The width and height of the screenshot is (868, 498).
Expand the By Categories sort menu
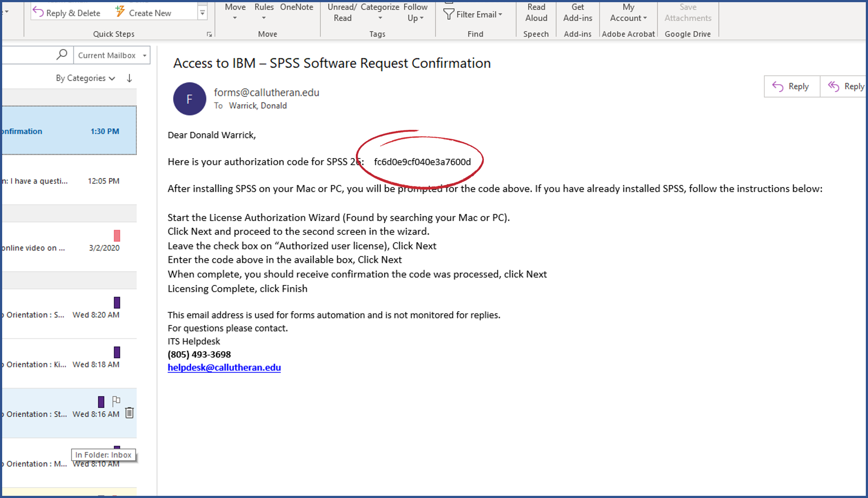[x=85, y=78]
